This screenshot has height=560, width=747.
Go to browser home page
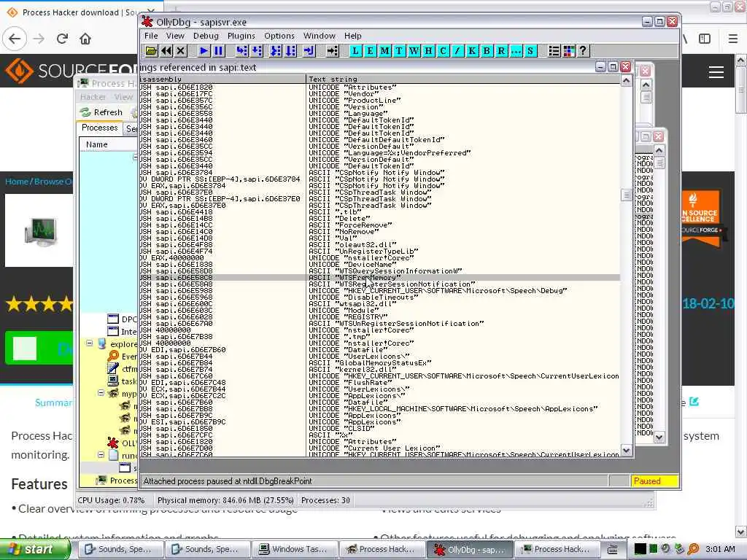click(85, 39)
